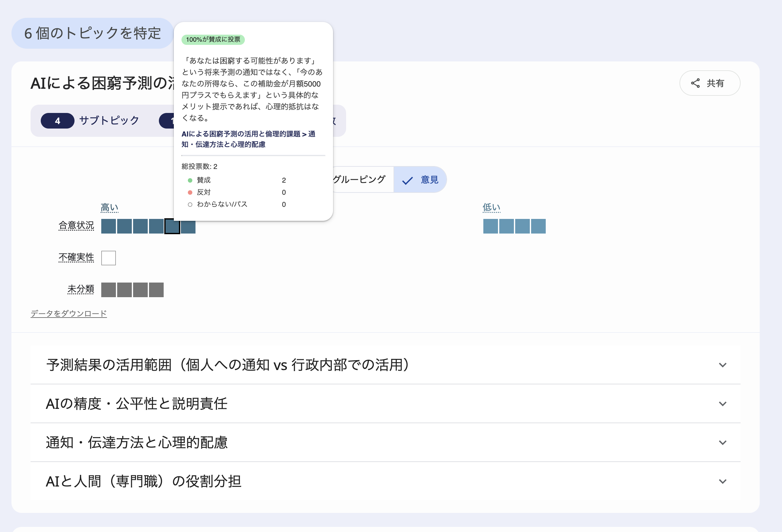This screenshot has width=782, height=532.
Task: Select the last low-agreement opinion square
Action: (538, 226)
